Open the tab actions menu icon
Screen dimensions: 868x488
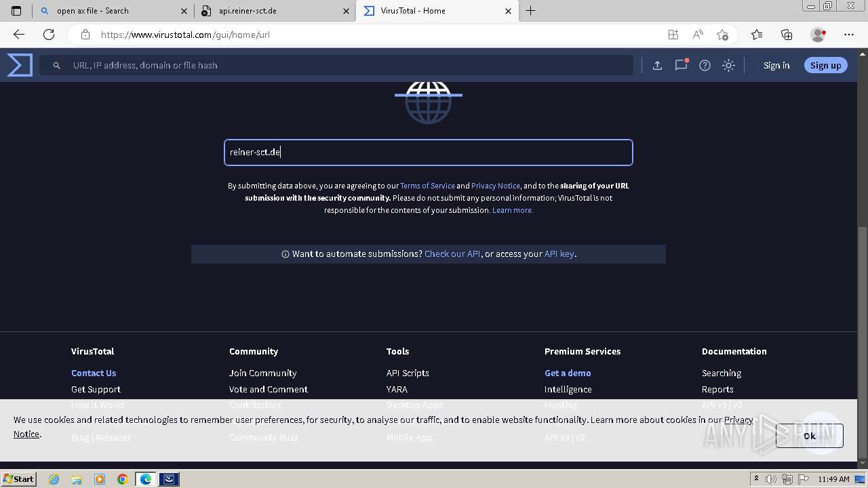pos(16,11)
